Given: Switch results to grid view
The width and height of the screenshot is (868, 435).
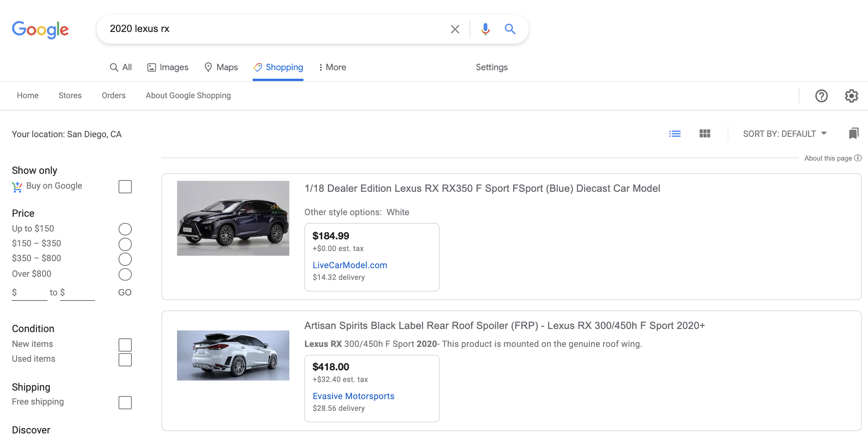Looking at the screenshot, I should pyautogui.click(x=705, y=133).
